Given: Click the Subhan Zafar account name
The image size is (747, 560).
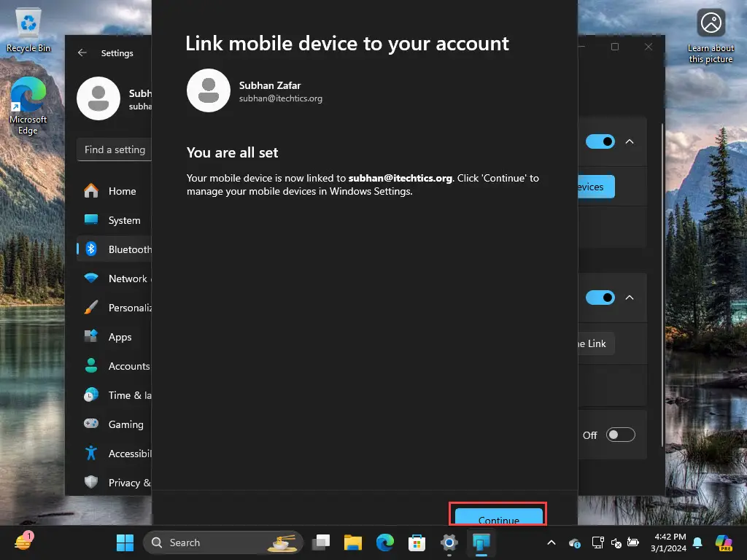Looking at the screenshot, I should tap(270, 85).
